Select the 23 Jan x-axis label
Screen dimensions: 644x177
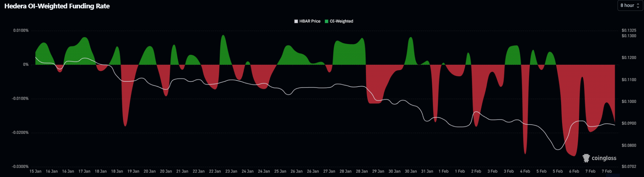tap(231, 171)
